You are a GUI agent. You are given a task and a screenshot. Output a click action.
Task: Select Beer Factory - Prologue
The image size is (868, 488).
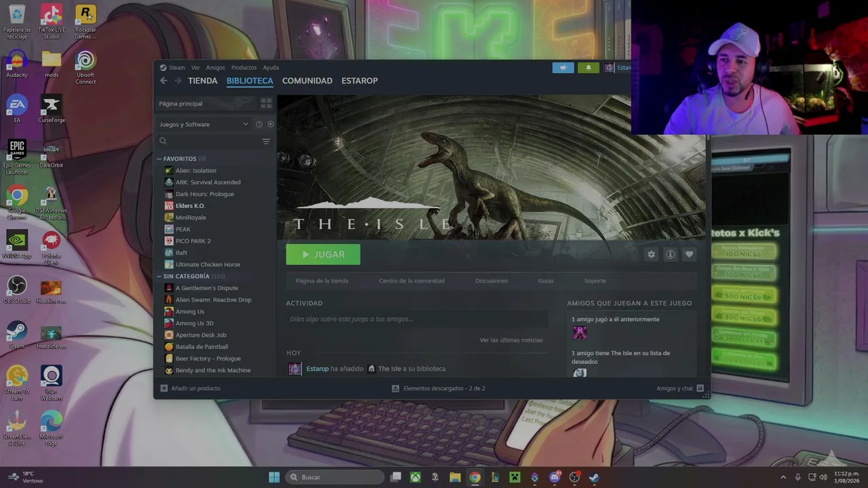pyautogui.click(x=208, y=359)
